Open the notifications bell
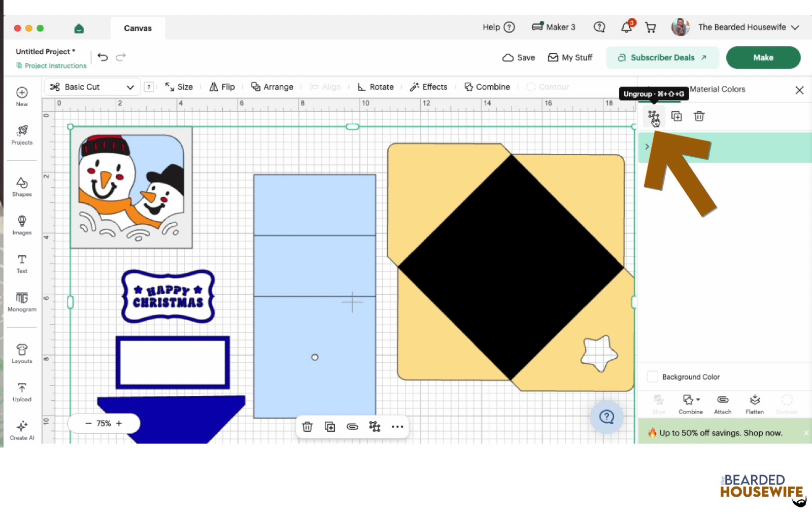The width and height of the screenshot is (812, 516). [x=627, y=27]
